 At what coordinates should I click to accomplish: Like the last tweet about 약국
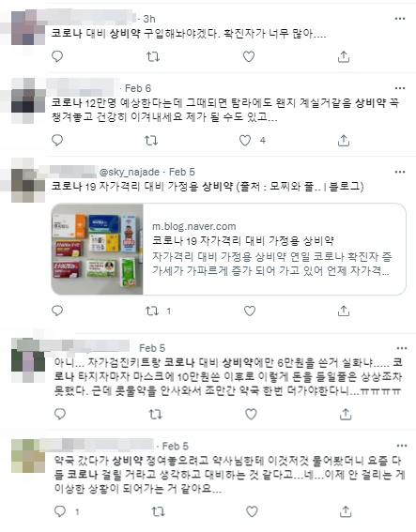pyautogui.click(x=252, y=511)
